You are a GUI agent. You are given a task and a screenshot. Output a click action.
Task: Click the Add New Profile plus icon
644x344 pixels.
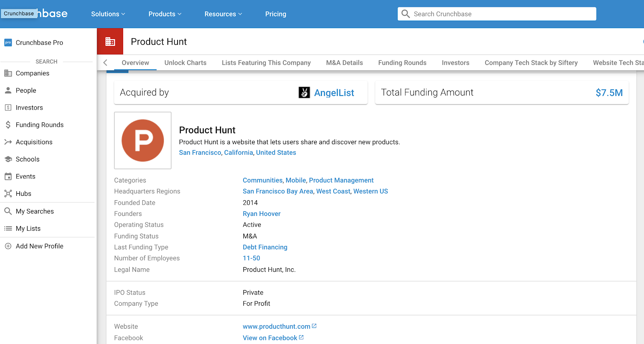coord(8,246)
